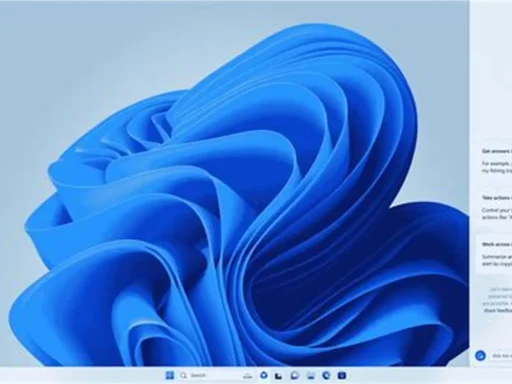Screen dimensions: 512x384
Task: Click the Copilot 'Ask me' input field
Action: [x=500, y=356]
